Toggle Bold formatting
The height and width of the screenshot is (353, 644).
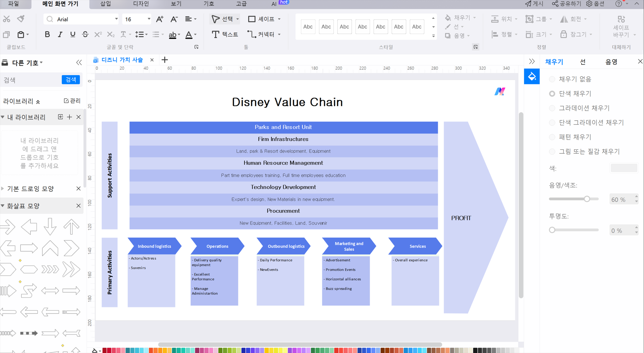click(x=47, y=35)
